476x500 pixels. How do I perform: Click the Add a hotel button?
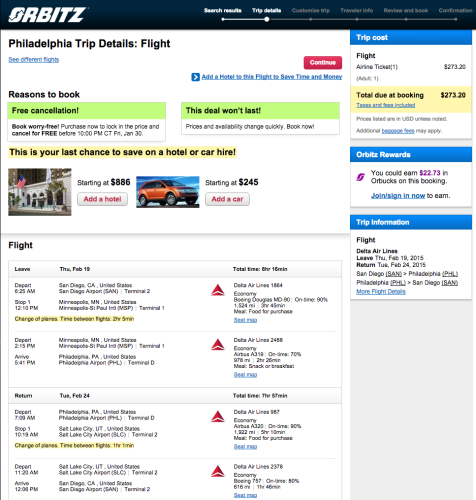pos(102,199)
